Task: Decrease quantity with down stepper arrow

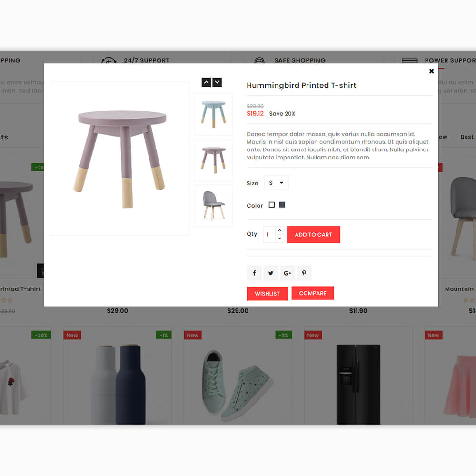Action: pos(279,238)
